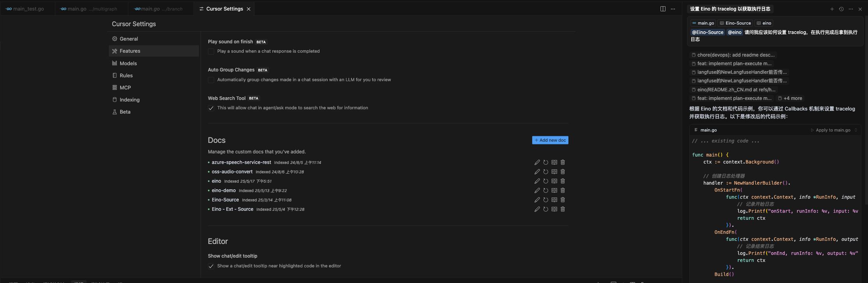The height and width of the screenshot is (283, 868).
Task: Open eino/README.zh_CN.md reference
Action: click(733, 90)
